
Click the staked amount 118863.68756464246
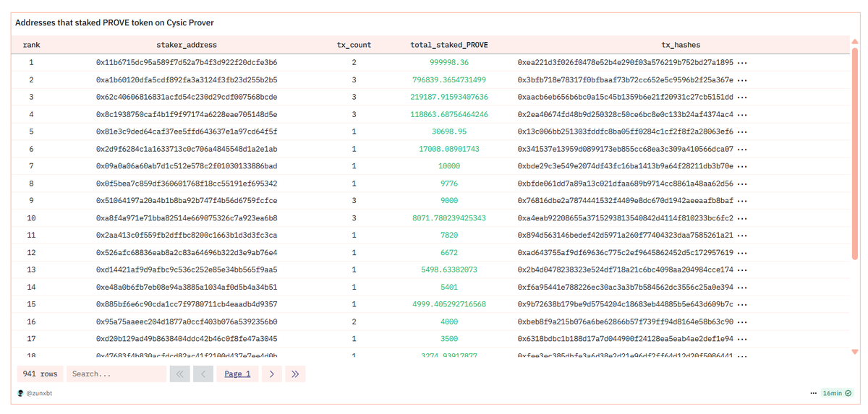(449, 114)
